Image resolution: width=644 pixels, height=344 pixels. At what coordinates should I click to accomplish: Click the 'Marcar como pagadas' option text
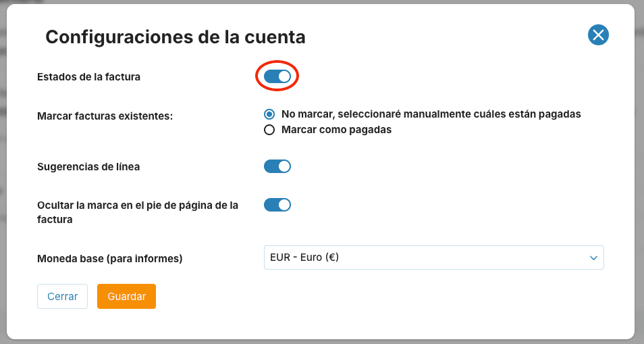click(336, 130)
